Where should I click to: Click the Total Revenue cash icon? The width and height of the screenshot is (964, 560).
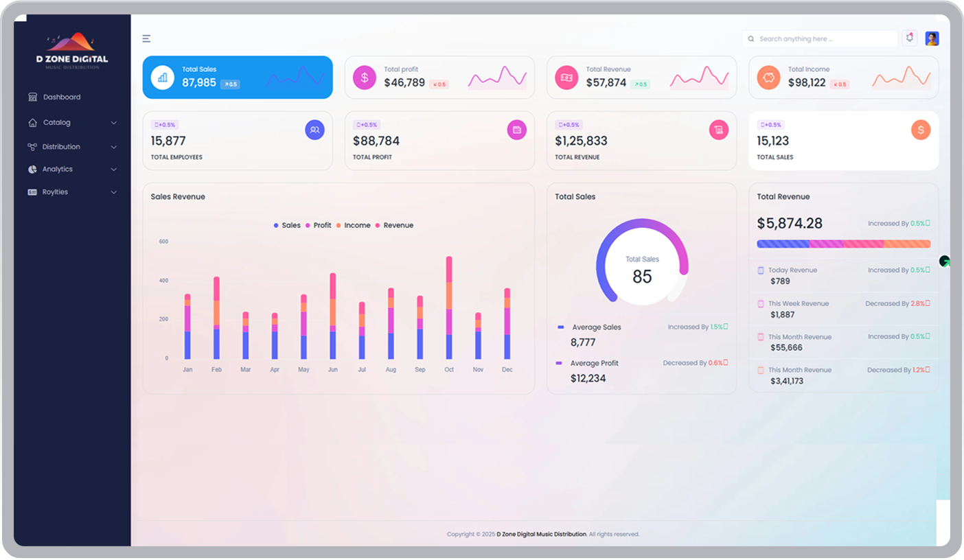tap(566, 78)
